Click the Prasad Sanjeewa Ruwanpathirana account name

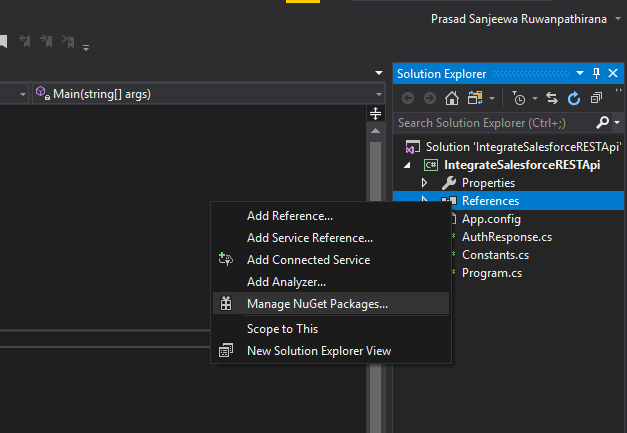pos(518,20)
